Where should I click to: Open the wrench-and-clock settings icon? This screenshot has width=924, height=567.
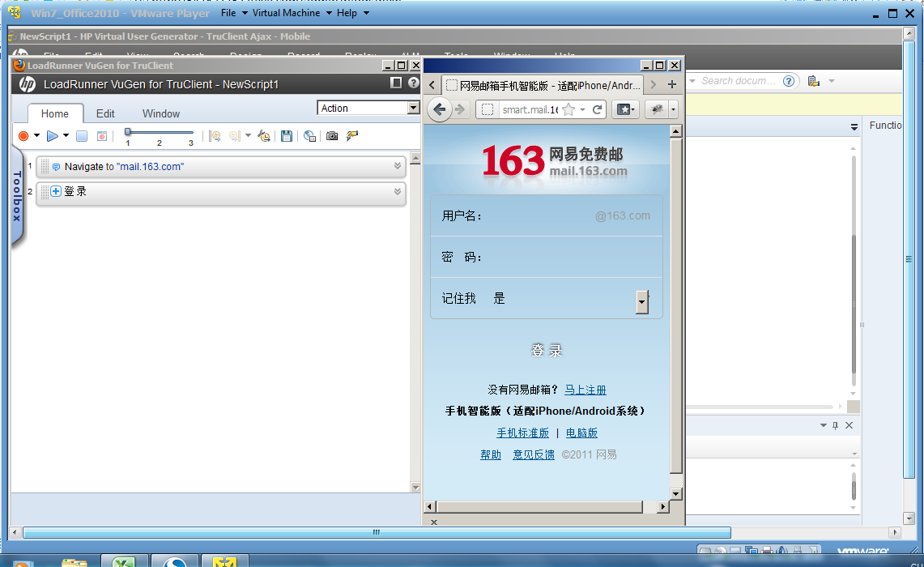click(265, 136)
